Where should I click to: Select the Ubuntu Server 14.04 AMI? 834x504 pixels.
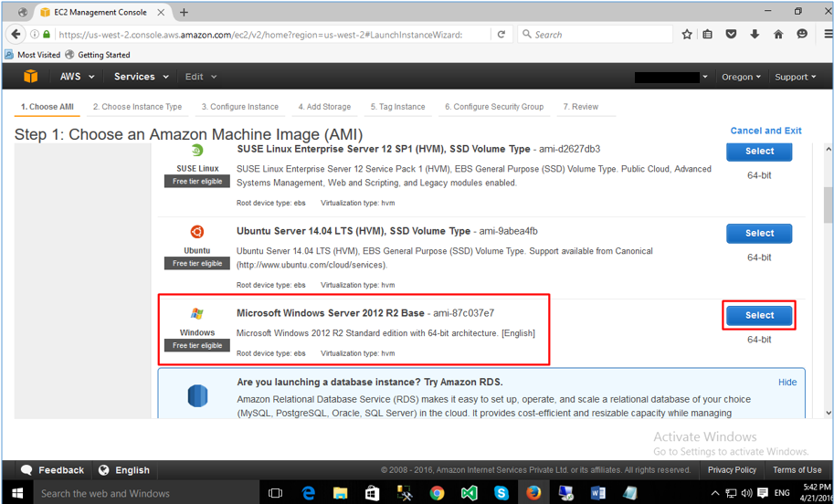(759, 233)
